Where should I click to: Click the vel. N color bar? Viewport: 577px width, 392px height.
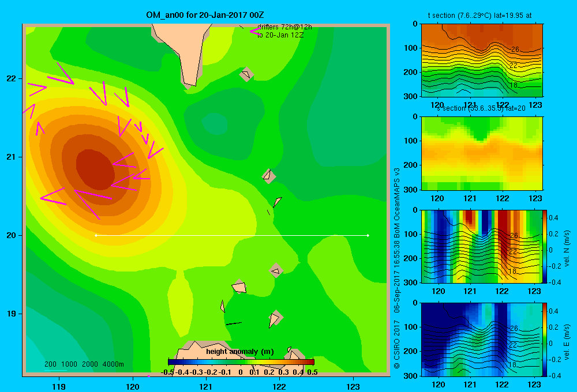click(545, 246)
